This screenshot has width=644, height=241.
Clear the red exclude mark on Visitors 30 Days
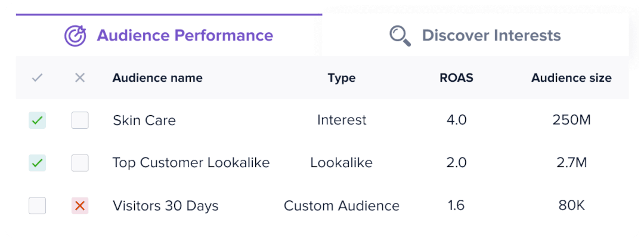[80, 206]
